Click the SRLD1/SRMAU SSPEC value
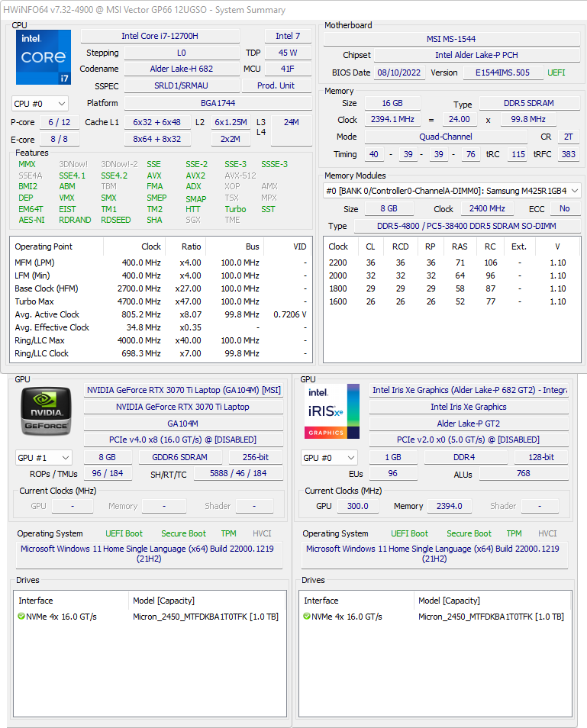Viewport: 587px width, 728px height. coord(182,85)
